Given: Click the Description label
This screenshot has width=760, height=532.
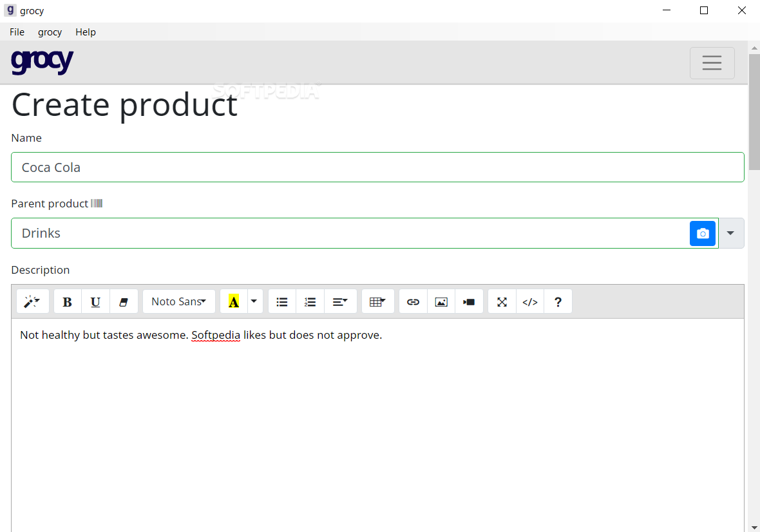Looking at the screenshot, I should pos(40,270).
